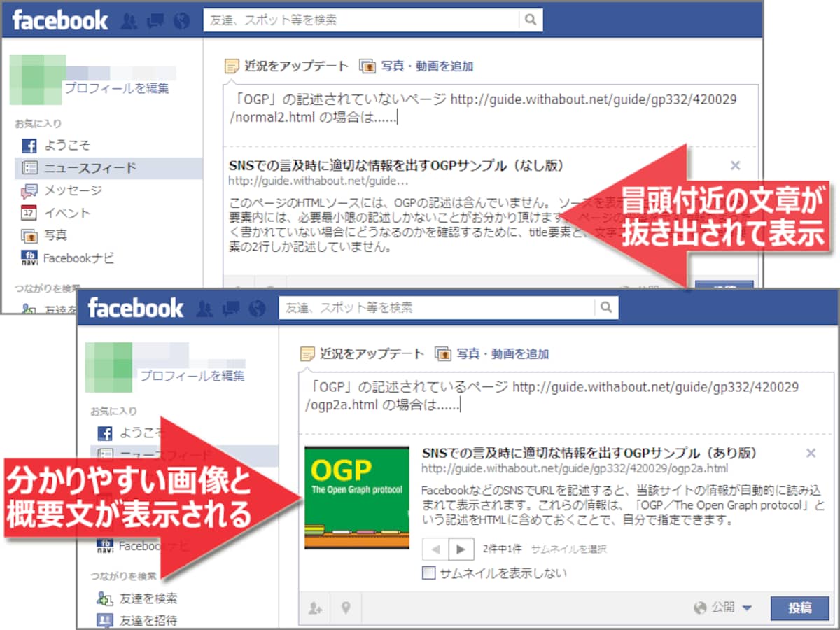Click the status update icon in front window
This screenshot has height=630, width=840.
pos(307,354)
